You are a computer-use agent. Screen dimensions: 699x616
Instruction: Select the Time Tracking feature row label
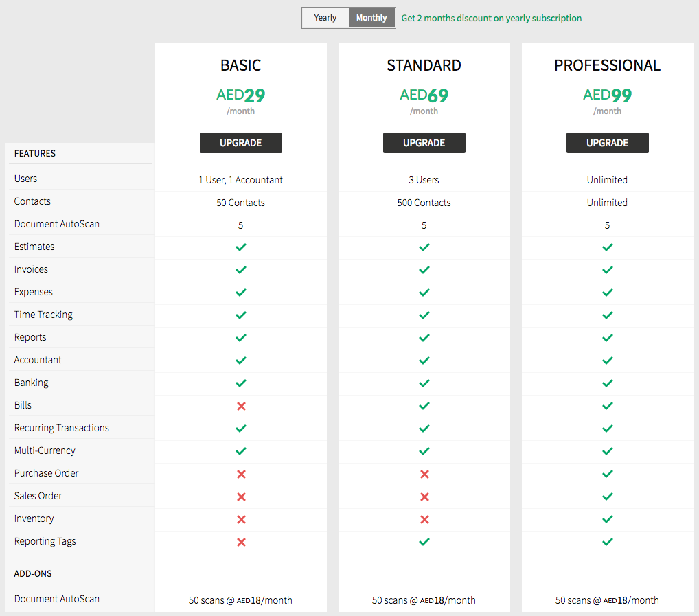43,315
